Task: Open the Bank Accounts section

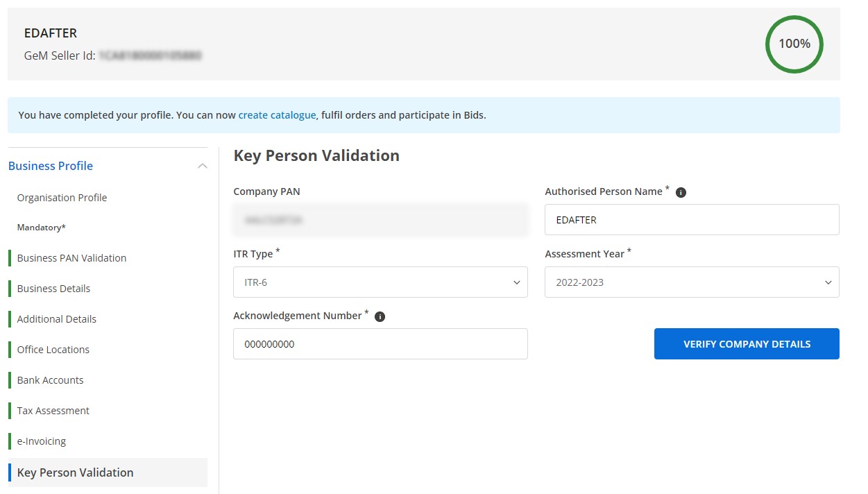Action: (50, 380)
